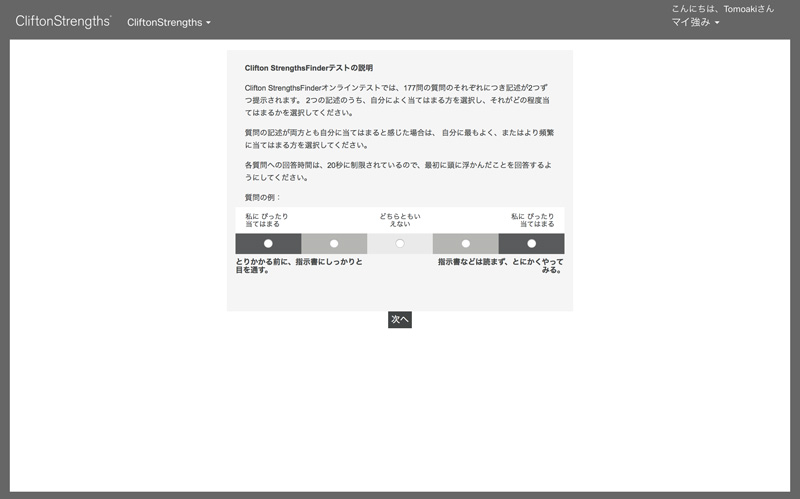Viewport: 800px width, 499px height.
Task: Click the heading Clifton StrengthsFinderテストの説明
Action: click(x=309, y=68)
